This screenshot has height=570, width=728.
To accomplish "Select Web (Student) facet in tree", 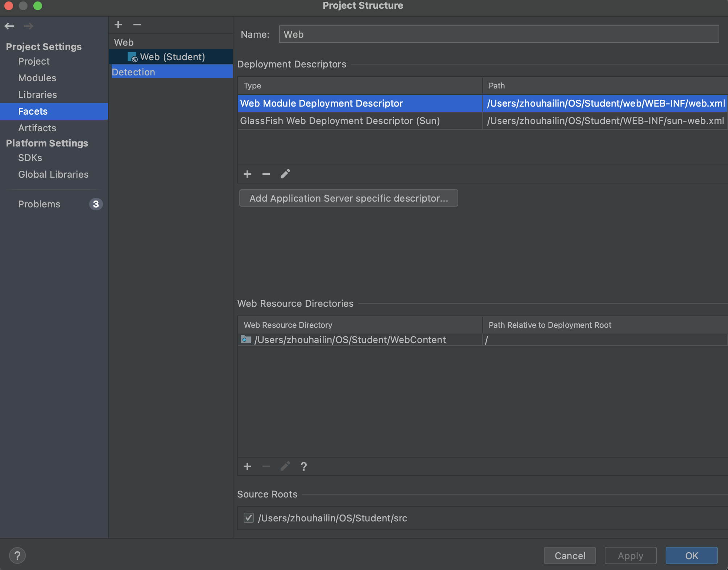I will click(172, 57).
